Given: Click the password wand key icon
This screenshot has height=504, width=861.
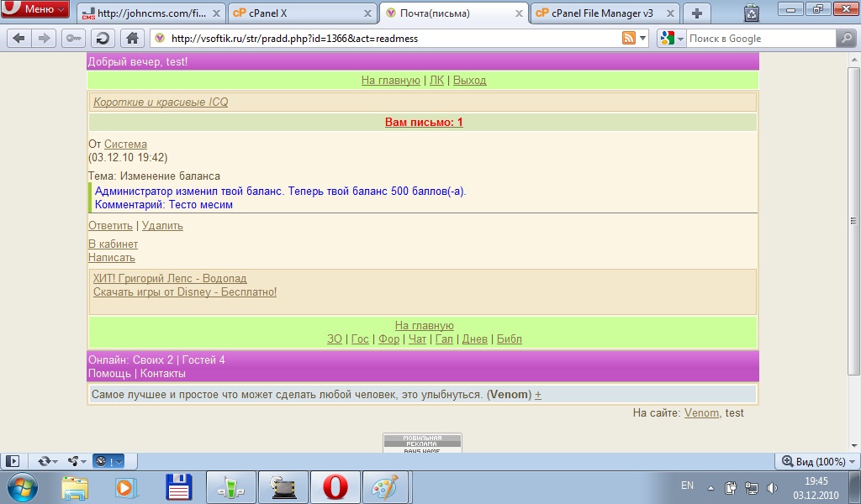Looking at the screenshot, I should [x=73, y=39].
